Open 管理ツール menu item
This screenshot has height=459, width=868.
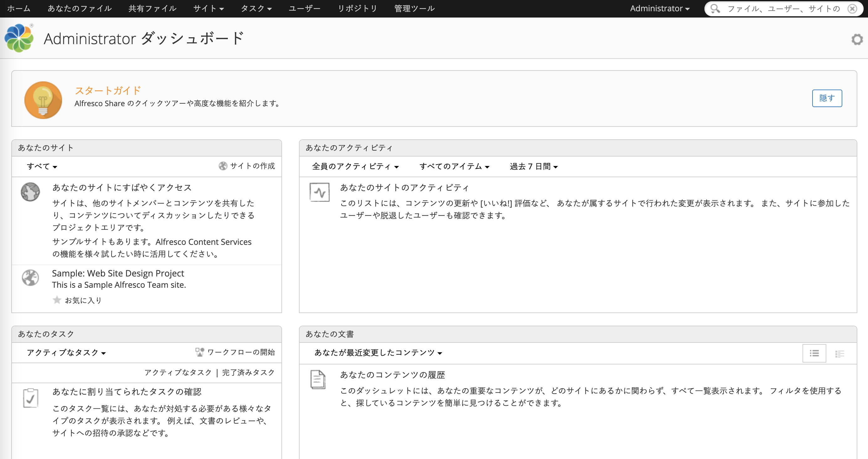(414, 8)
